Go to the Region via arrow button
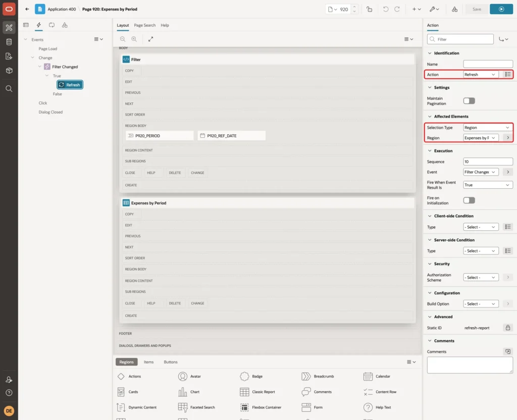This screenshot has height=420, width=517. (x=508, y=138)
